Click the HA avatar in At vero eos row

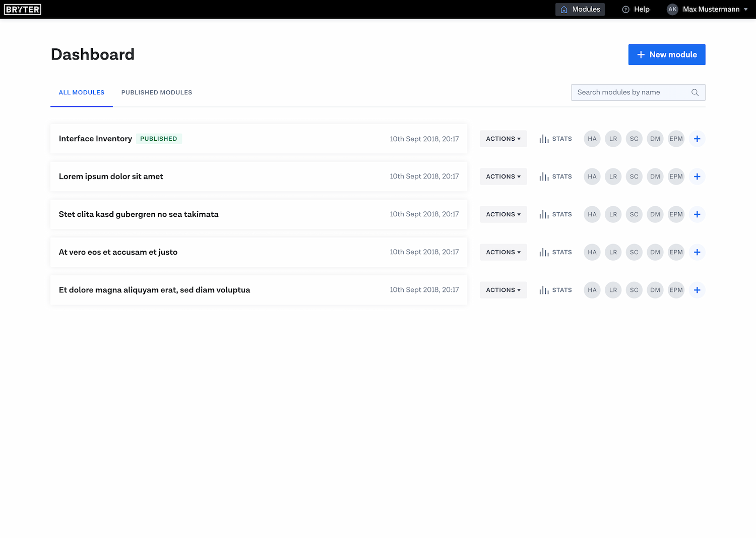592,252
